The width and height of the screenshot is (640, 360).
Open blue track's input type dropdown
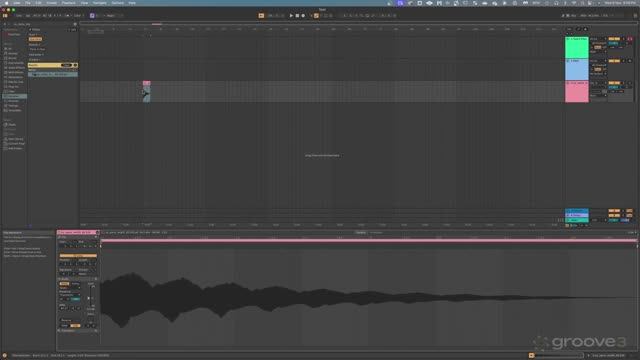tap(598, 61)
